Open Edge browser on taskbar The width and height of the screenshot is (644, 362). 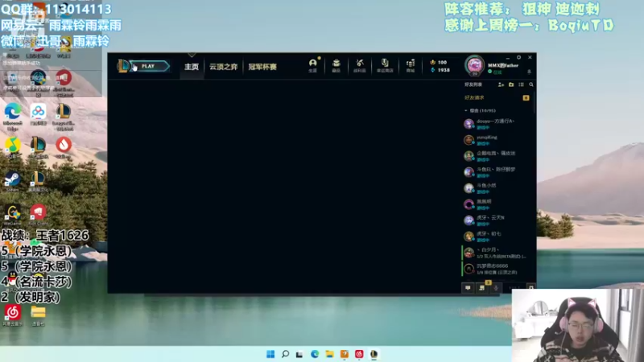(315, 354)
